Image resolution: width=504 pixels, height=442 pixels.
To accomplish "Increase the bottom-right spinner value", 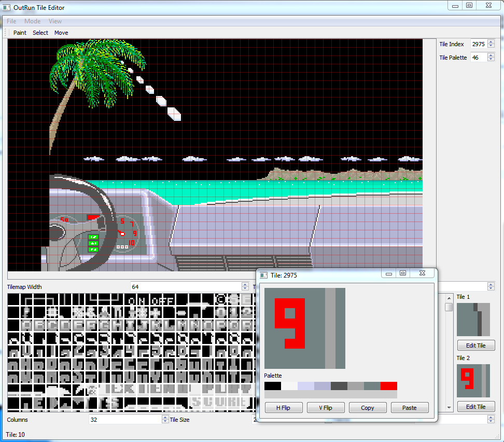I will [x=491, y=417].
